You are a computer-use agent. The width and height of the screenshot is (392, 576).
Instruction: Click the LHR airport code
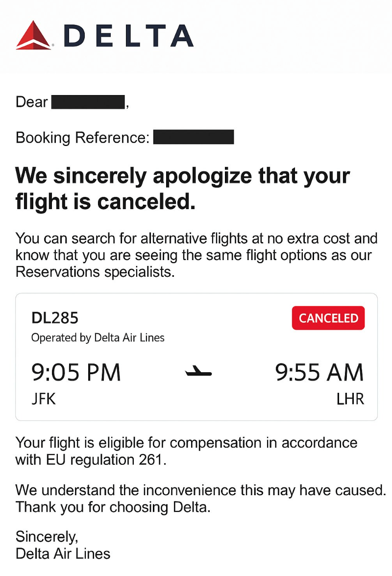(350, 399)
